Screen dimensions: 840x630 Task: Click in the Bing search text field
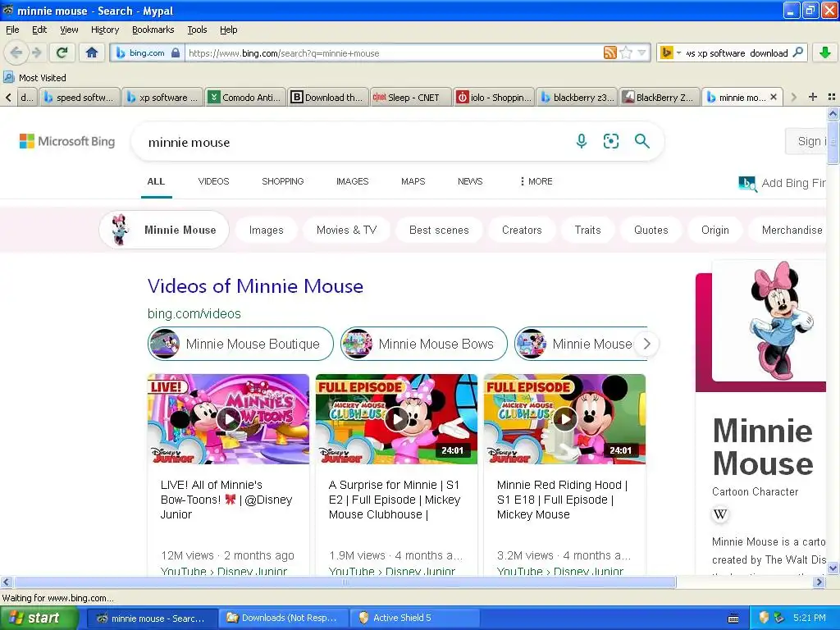tap(354, 142)
